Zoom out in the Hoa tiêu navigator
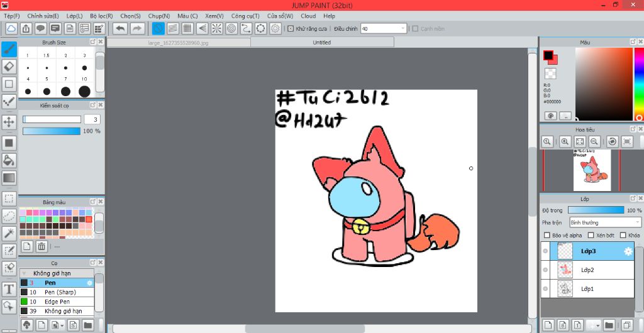 (x=594, y=141)
